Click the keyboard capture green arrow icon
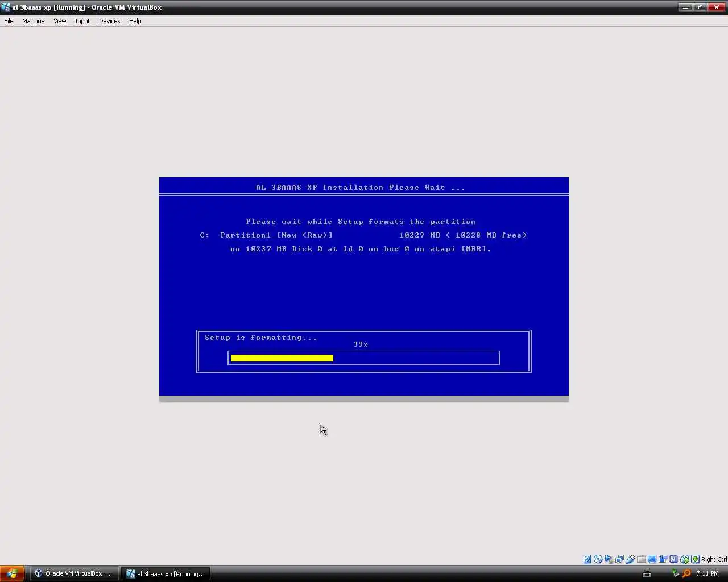 [695, 559]
